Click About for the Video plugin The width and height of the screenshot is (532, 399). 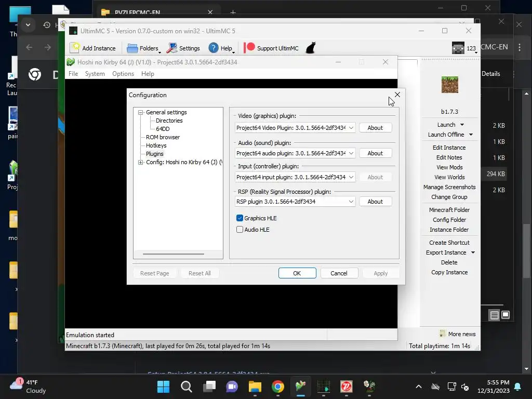(375, 128)
